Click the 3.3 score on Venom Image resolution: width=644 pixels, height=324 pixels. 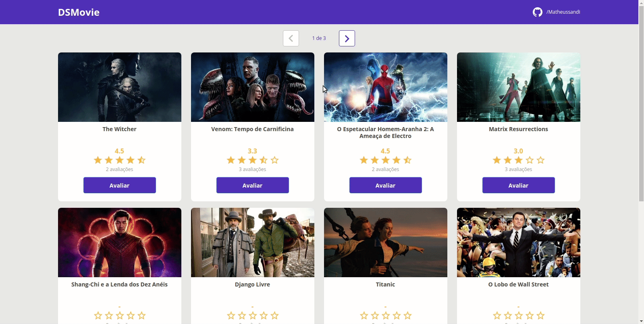pos(253,151)
